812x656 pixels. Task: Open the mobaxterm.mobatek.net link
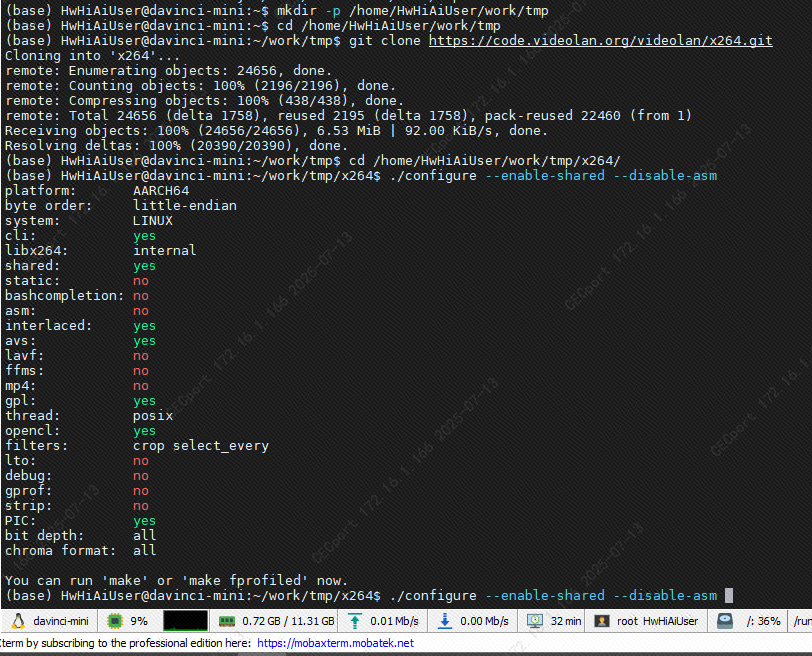click(x=336, y=643)
